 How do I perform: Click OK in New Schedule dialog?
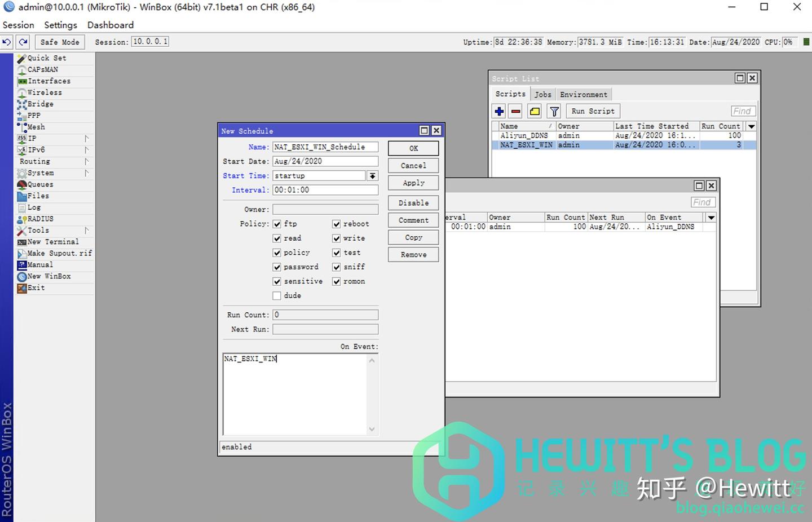(413, 148)
